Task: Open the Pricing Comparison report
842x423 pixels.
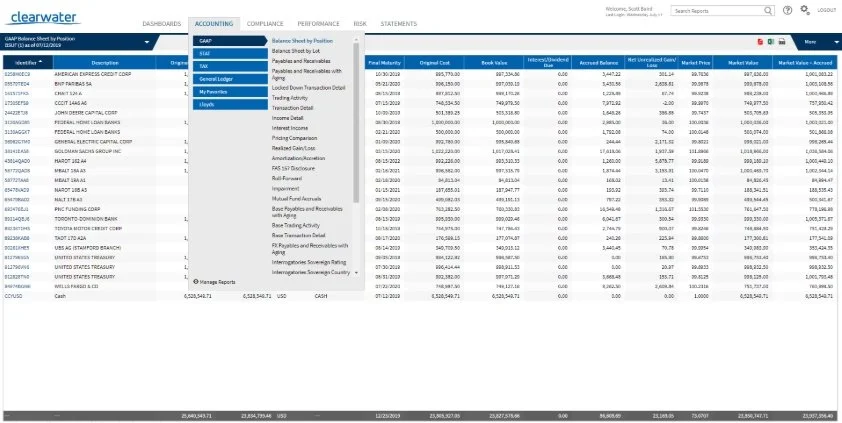Action: pyautogui.click(x=294, y=138)
